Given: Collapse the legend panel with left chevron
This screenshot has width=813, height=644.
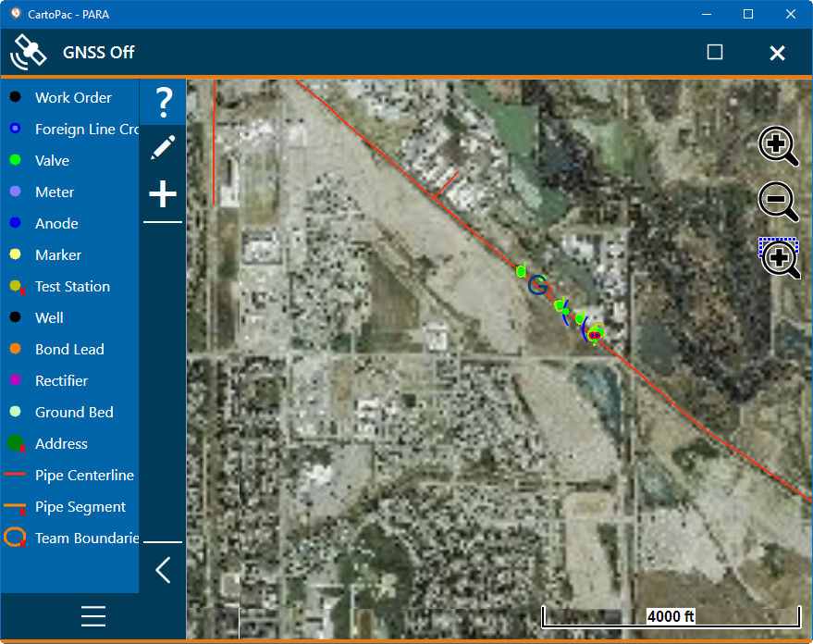Looking at the screenshot, I should (163, 570).
